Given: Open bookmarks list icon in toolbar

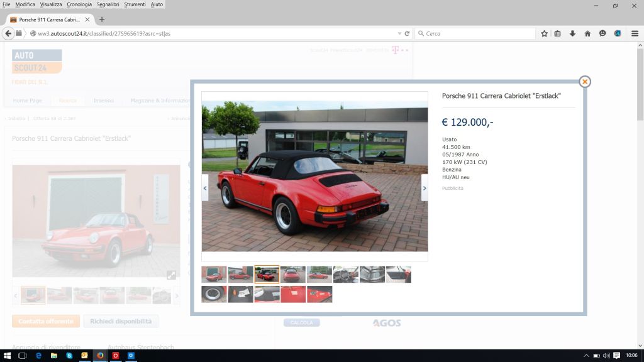Looking at the screenshot, I should click(557, 34).
